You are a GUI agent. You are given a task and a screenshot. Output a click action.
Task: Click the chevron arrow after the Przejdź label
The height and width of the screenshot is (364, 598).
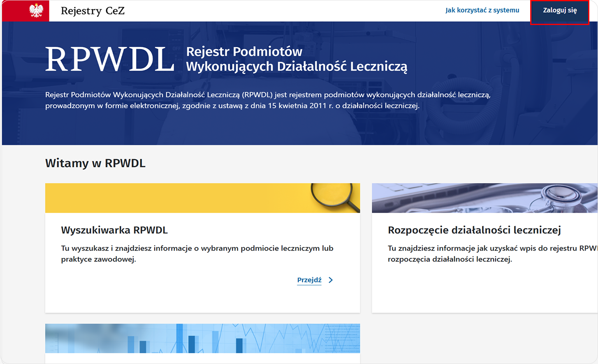pos(331,280)
